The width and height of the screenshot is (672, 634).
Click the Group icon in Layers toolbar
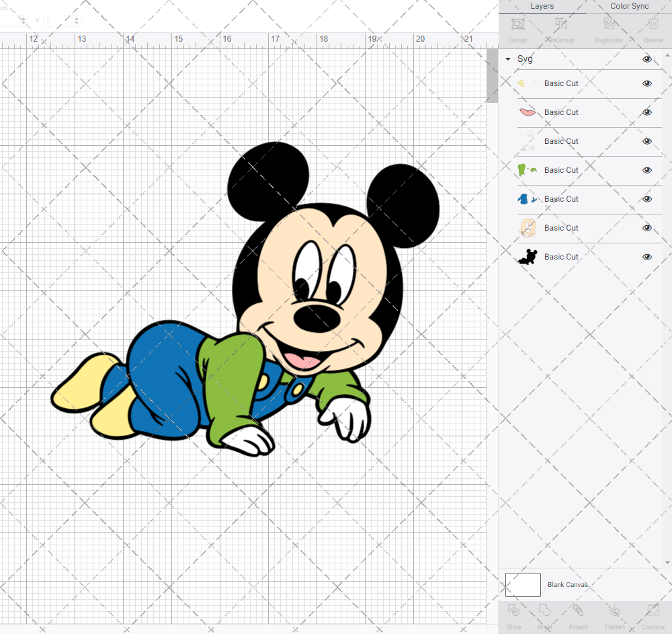tap(517, 24)
